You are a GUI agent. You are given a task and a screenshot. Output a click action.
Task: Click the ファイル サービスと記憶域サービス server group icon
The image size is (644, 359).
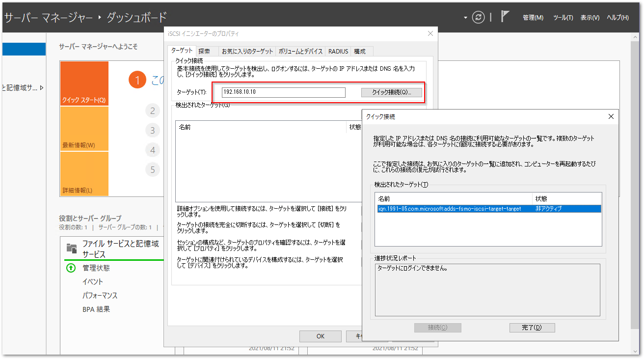point(72,248)
